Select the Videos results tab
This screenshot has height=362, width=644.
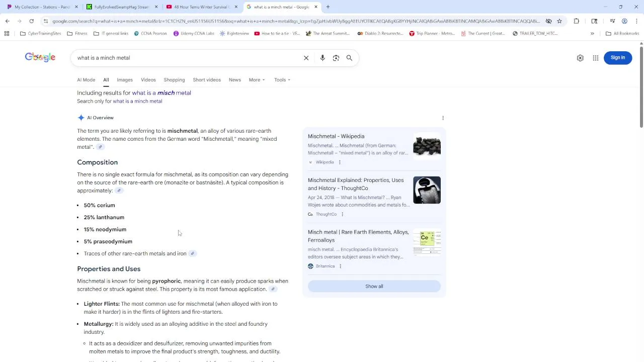point(148,80)
